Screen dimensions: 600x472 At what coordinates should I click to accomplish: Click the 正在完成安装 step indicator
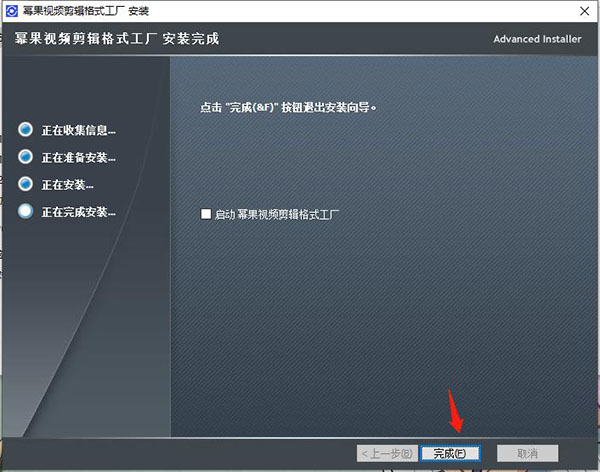[x=26, y=211]
